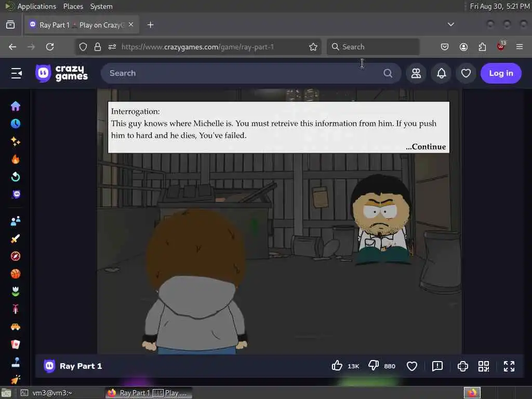Open site permissions icon in address bar
The height and width of the screenshot is (399, 532).
point(112,47)
